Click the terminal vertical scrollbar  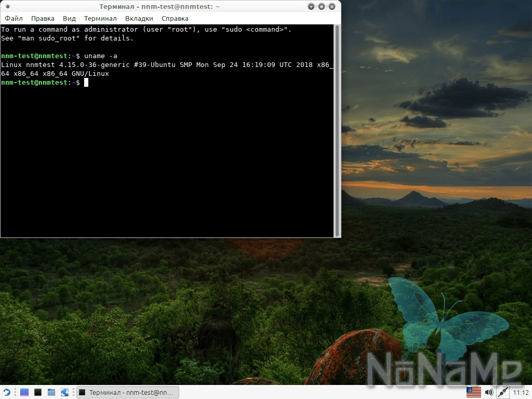(x=337, y=131)
